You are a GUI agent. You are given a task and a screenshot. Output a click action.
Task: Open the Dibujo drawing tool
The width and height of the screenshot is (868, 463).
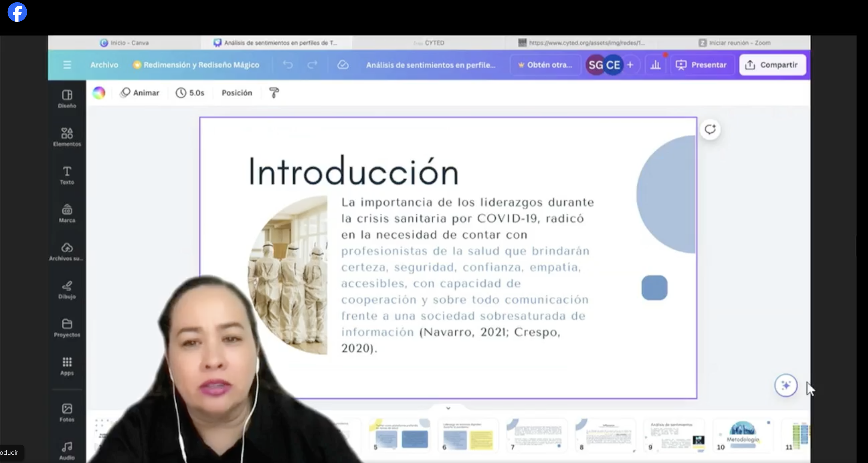(67, 289)
